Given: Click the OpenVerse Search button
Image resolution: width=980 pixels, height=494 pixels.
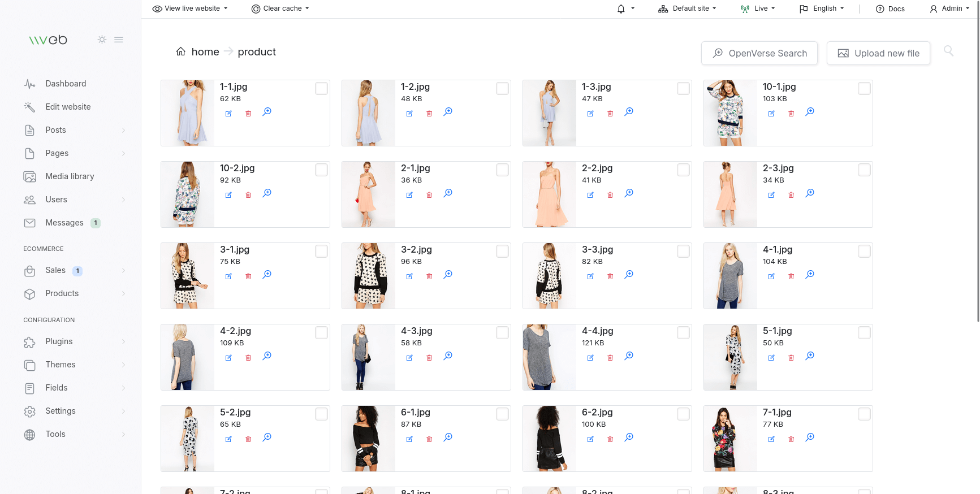Looking at the screenshot, I should [x=759, y=53].
